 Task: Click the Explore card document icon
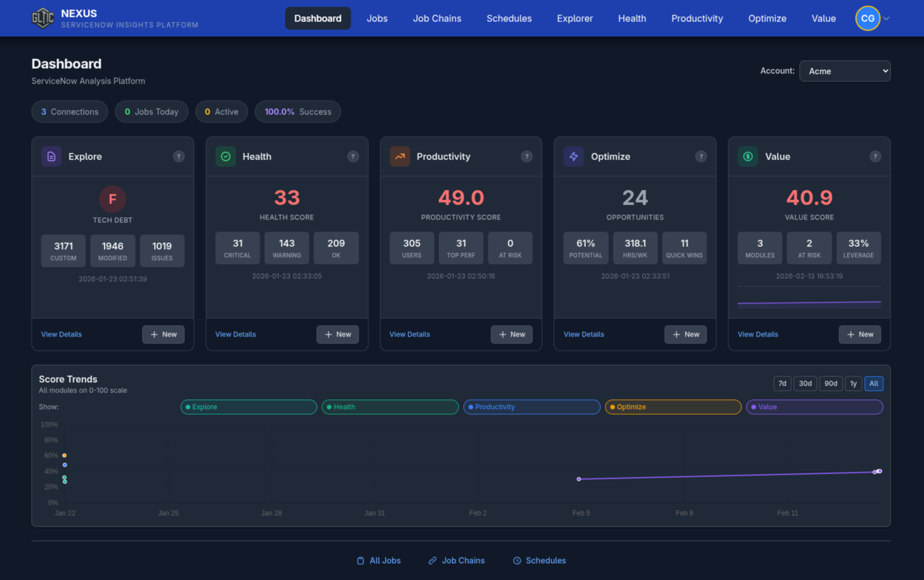(x=51, y=156)
